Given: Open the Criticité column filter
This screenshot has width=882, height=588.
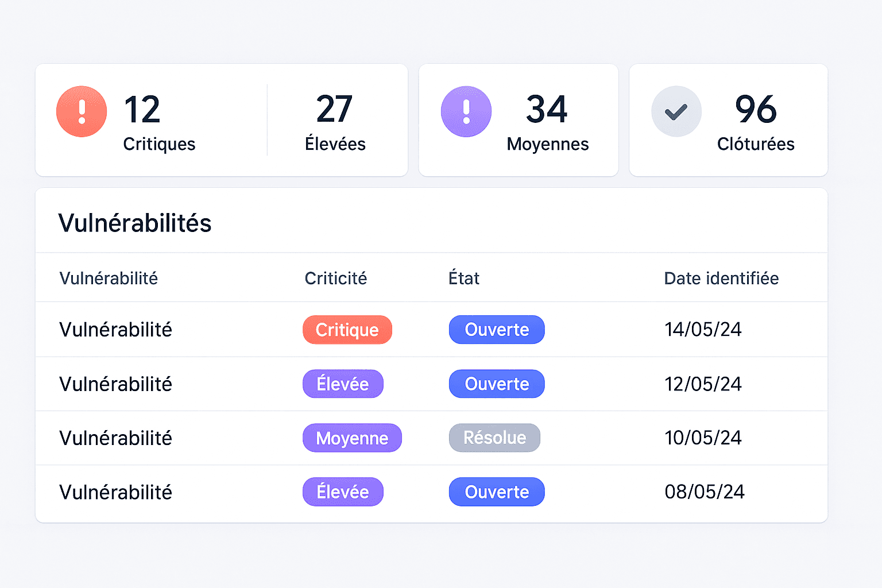Looking at the screenshot, I should [335, 278].
